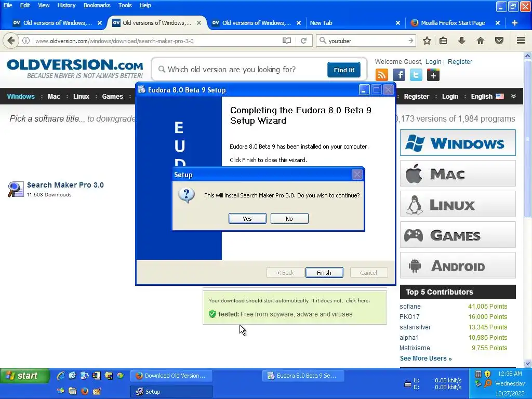Viewport: 532px width, 399px height.
Task: Click Safely Remove Hardware tray icon
Action: (x=478, y=384)
